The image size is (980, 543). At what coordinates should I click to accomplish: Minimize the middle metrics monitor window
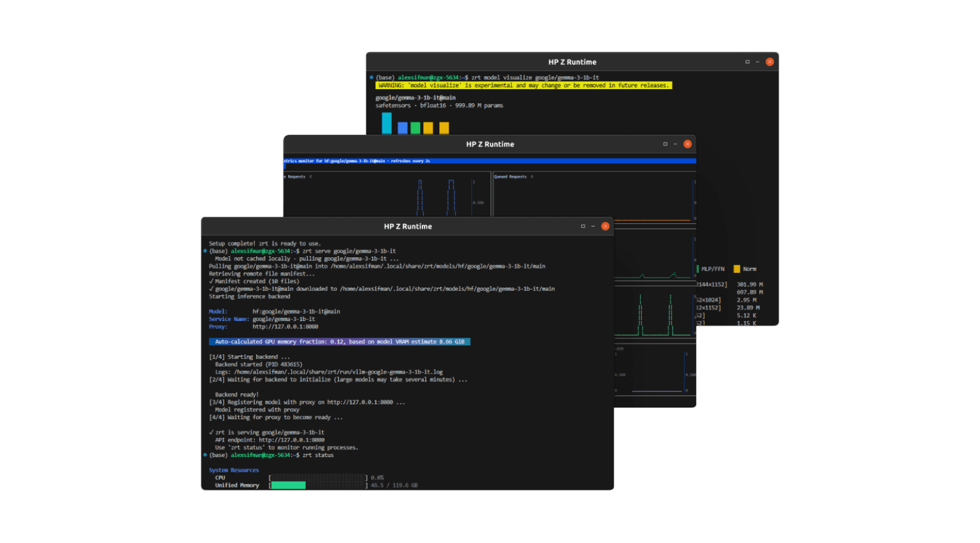pos(675,144)
